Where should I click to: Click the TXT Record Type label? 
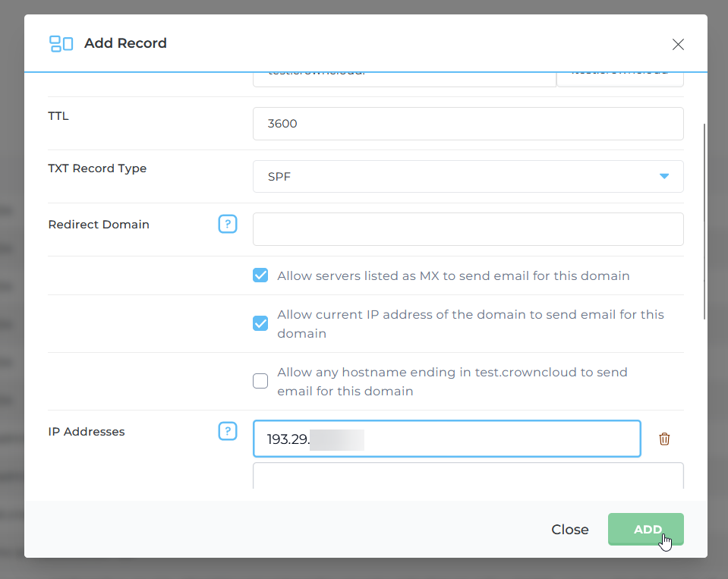[x=97, y=168]
